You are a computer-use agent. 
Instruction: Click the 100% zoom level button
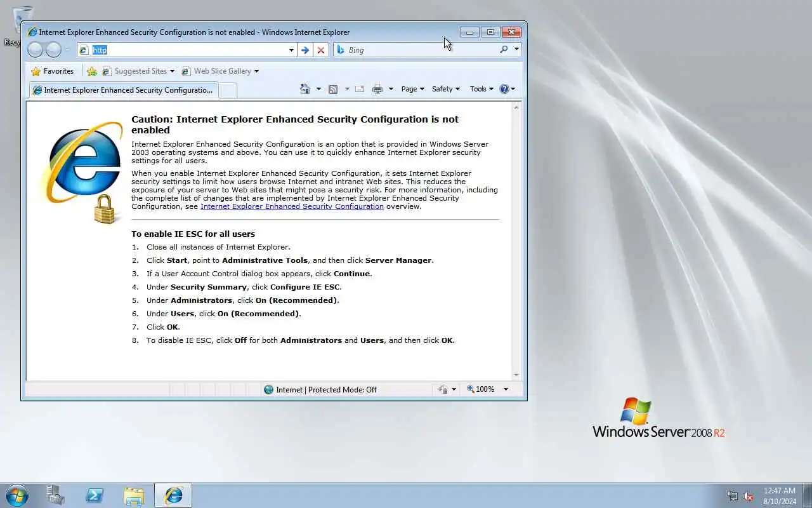pos(480,389)
